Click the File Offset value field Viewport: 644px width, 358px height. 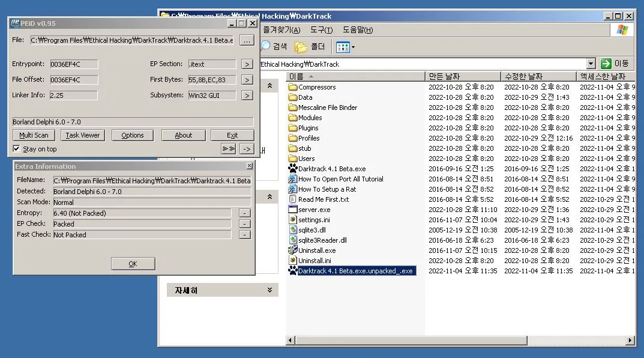pyautogui.click(x=74, y=80)
